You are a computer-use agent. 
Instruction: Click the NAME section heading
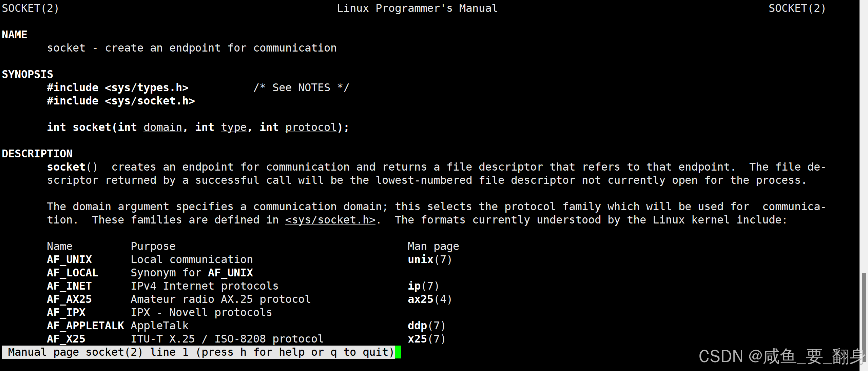tap(15, 35)
